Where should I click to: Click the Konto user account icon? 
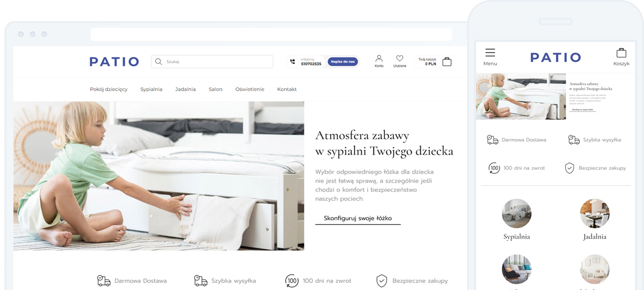(379, 59)
